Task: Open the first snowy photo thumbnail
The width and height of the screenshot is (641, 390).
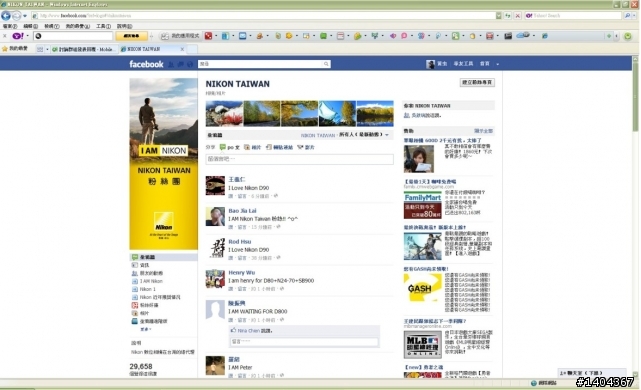Action: pyautogui.click(x=224, y=113)
